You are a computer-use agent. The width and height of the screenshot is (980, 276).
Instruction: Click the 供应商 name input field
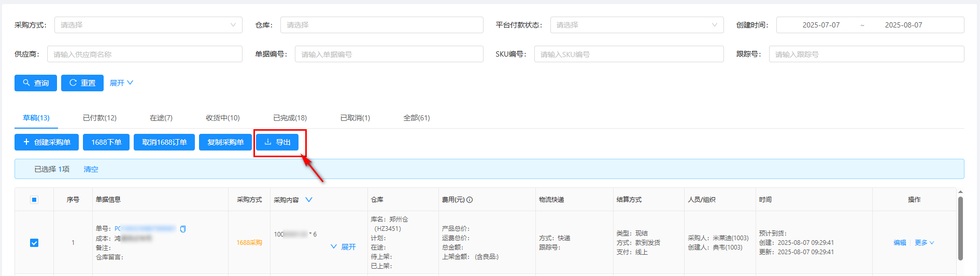[145, 54]
